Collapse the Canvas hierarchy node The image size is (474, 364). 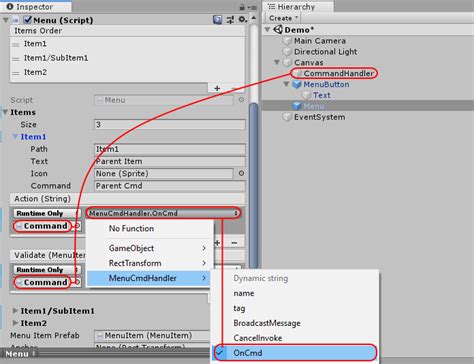click(x=277, y=62)
